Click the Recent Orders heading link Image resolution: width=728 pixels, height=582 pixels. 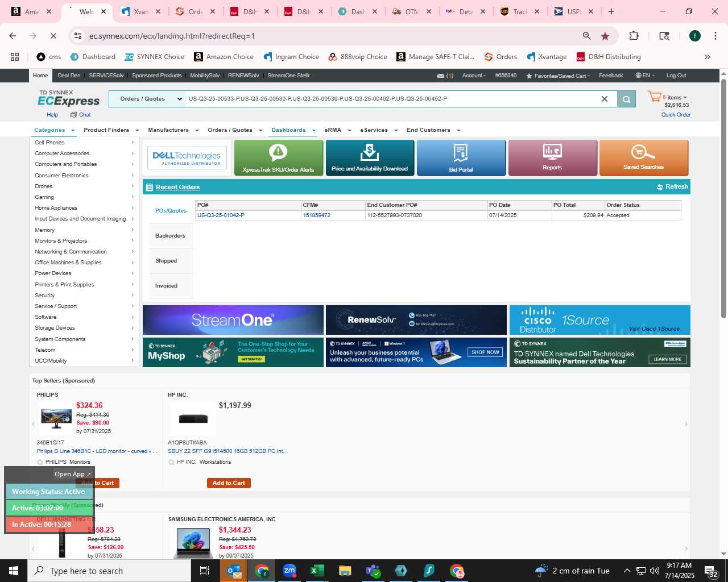[x=178, y=187]
